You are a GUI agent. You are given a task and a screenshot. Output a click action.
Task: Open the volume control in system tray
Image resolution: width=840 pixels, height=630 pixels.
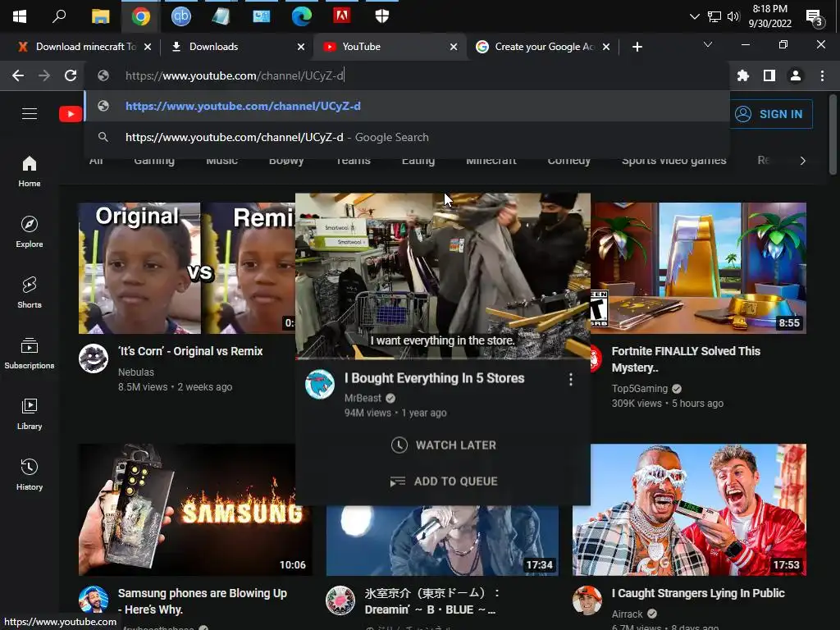pyautogui.click(x=733, y=16)
